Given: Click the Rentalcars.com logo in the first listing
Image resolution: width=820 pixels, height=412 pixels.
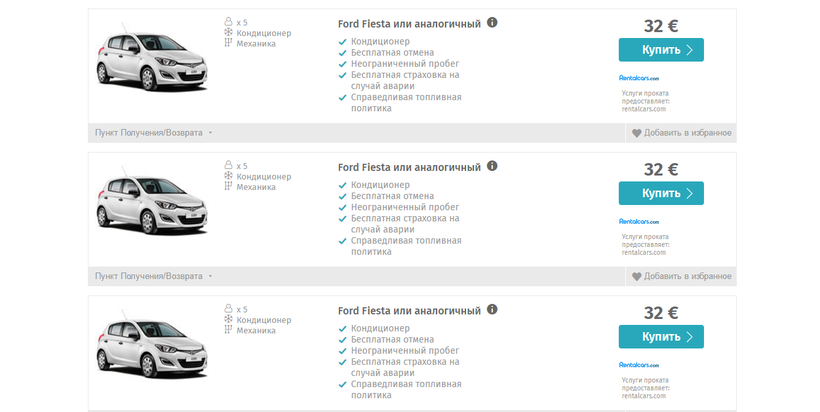Looking at the screenshot, I should 639,77.
